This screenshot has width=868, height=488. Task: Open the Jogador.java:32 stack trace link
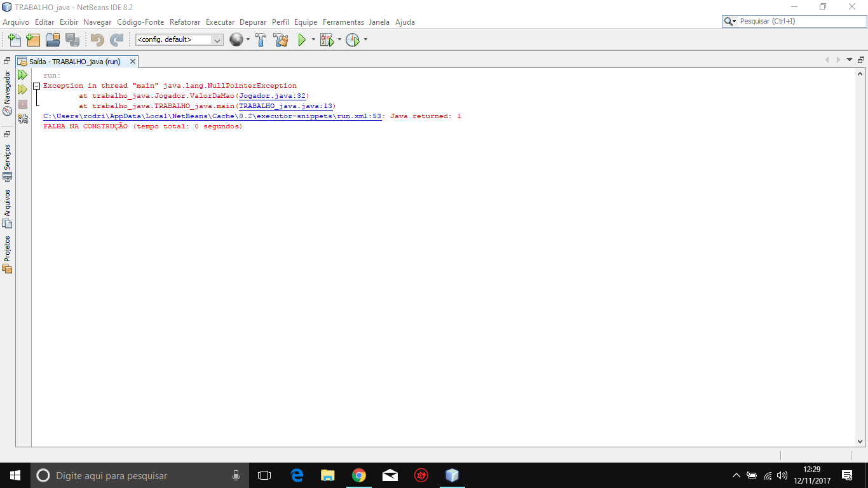[x=272, y=96]
